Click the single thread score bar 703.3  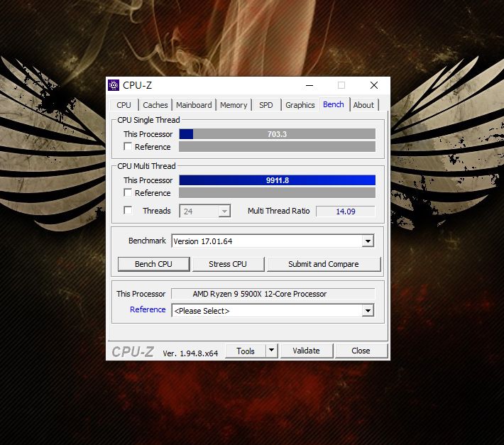(x=277, y=134)
